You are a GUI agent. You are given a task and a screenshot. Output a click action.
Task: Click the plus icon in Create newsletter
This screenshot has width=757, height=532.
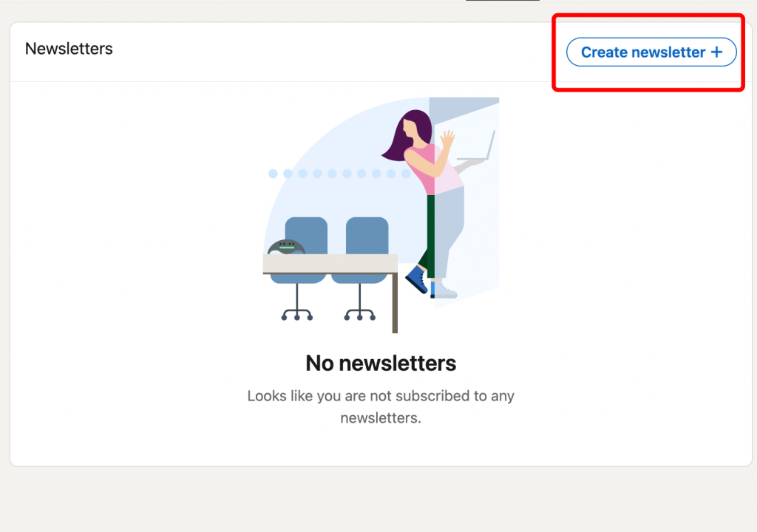pyautogui.click(x=717, y=52)
